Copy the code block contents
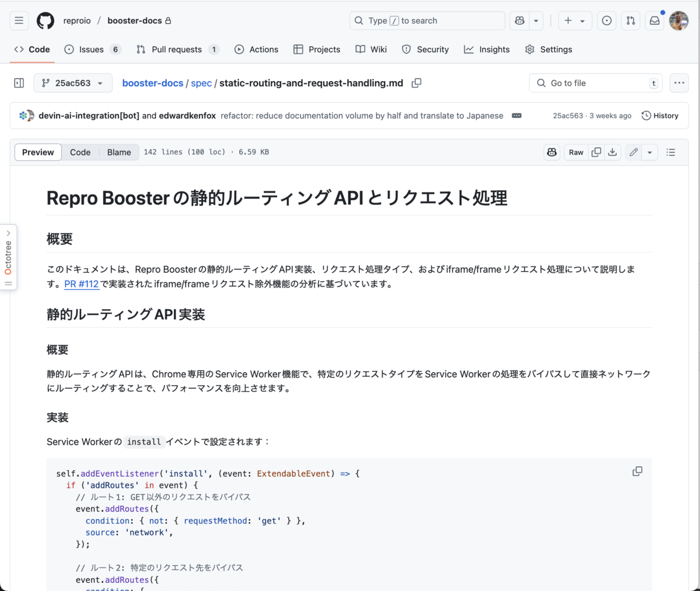Viewport: 700px width, 591px height. click(x=638, y=471)
